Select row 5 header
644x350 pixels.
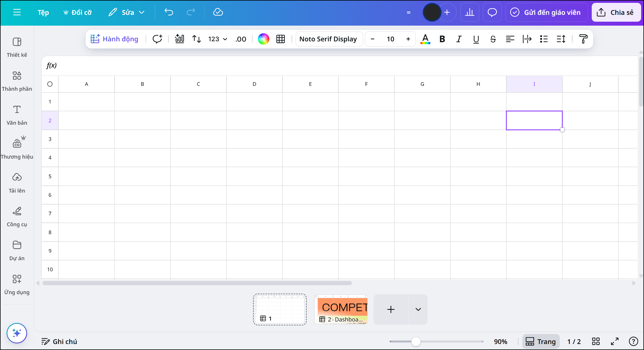point(50,176)
